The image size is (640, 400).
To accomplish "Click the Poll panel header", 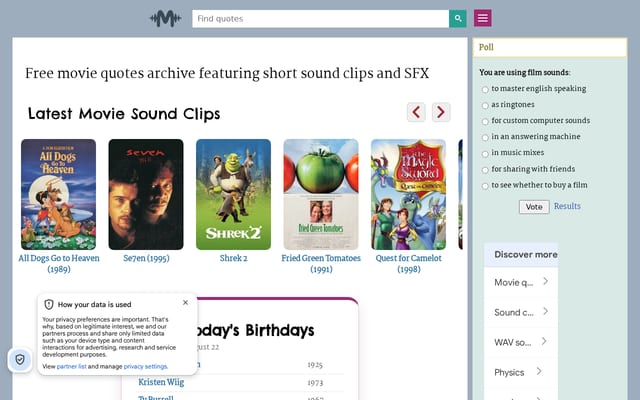I will point(550,47).
